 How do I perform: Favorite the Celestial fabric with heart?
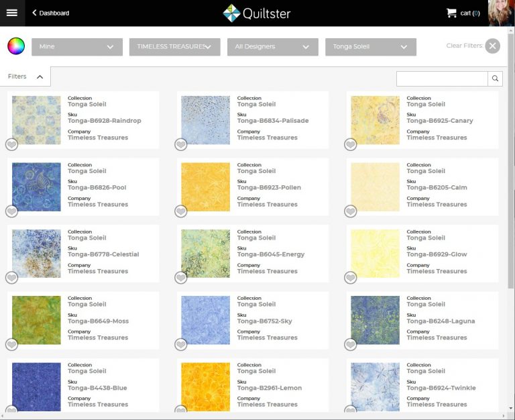click(x=12, y=278)
